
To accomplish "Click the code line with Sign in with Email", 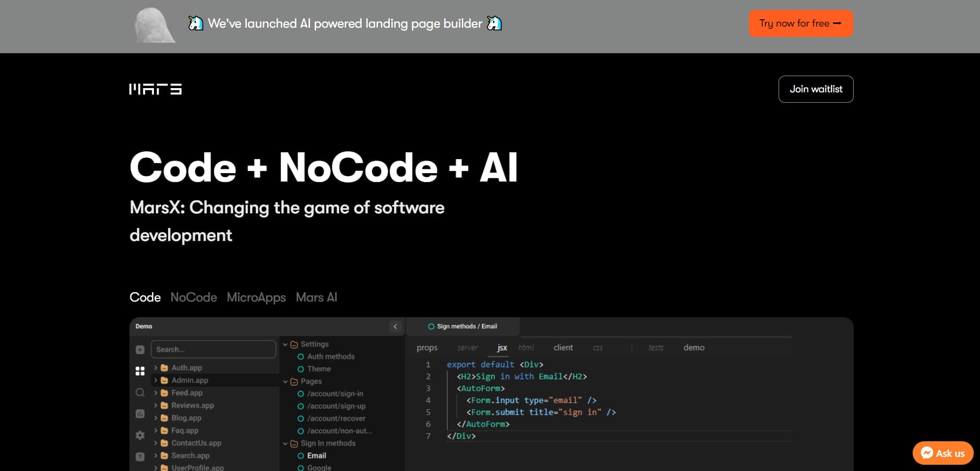I will pos(522,377).
